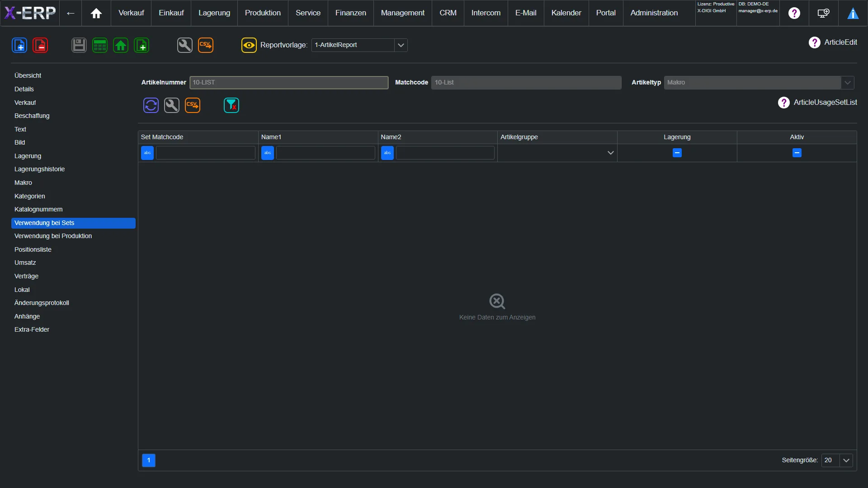The width and height of the screenshot is (868, 488).
Task: Click the home icon in top navigation
Action: coord(96,13)
